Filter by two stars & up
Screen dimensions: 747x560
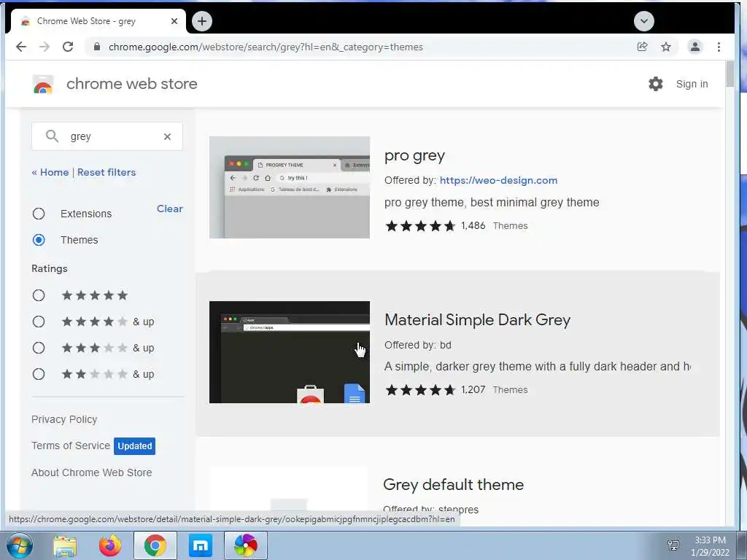[x=39, y=374]
